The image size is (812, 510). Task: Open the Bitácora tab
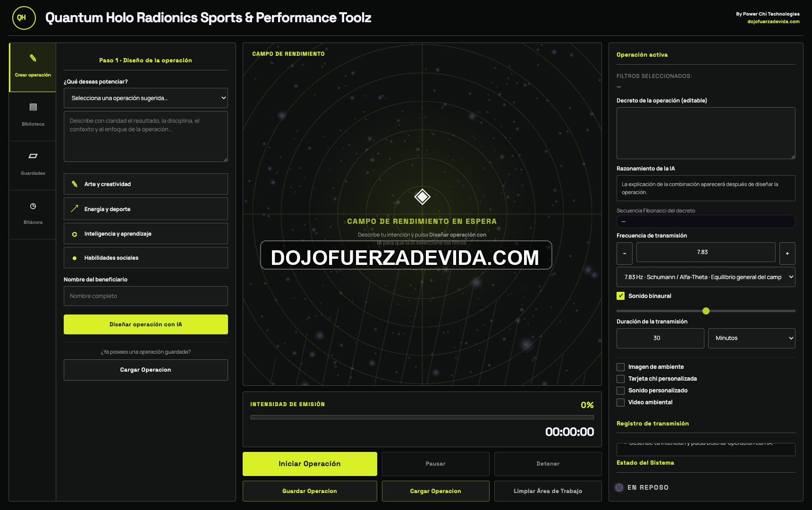point(33,214)
